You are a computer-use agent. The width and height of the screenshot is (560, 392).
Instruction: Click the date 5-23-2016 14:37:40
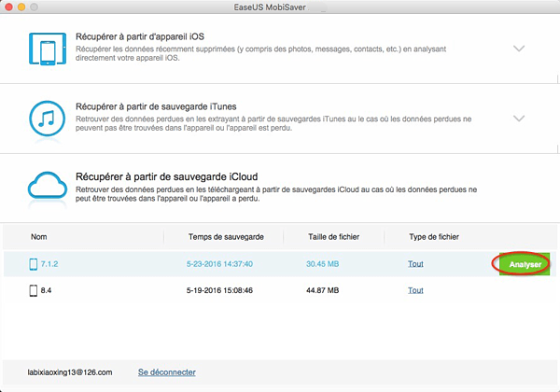[219, 264]
